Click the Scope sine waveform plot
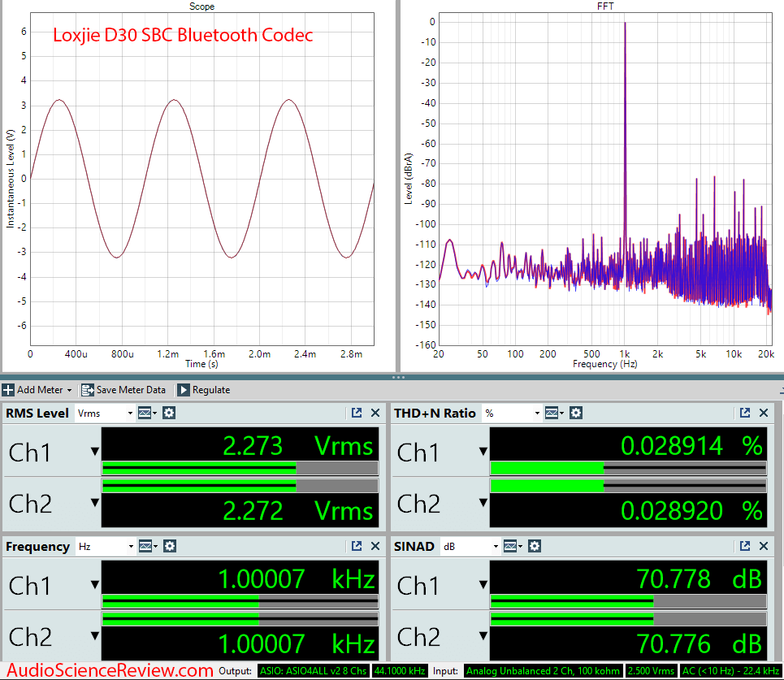The width and height of the screenshot is (784, 680). (x=202, y=179)
